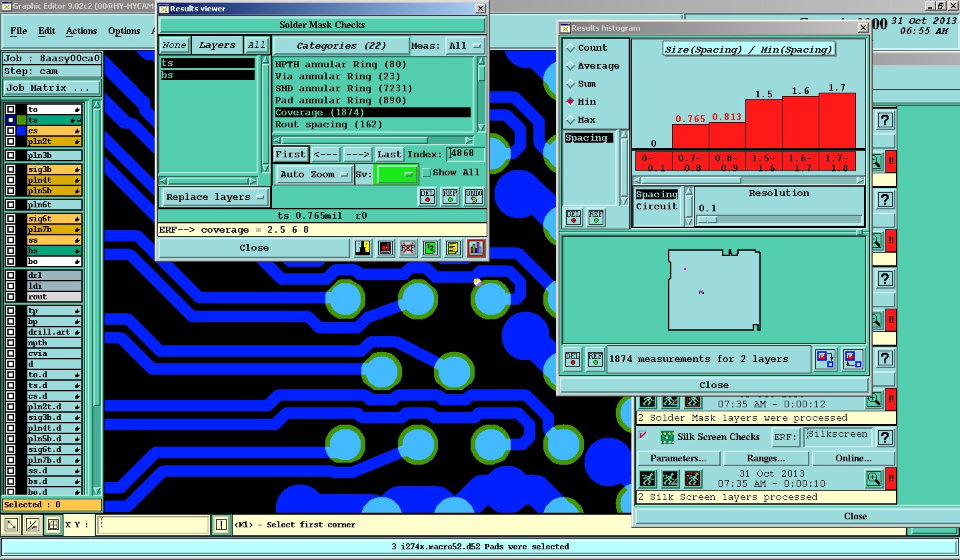960x560 pixels.
Task: Click Ranges... button in Silk Screen Checks
Action: (x=766, y=459)
